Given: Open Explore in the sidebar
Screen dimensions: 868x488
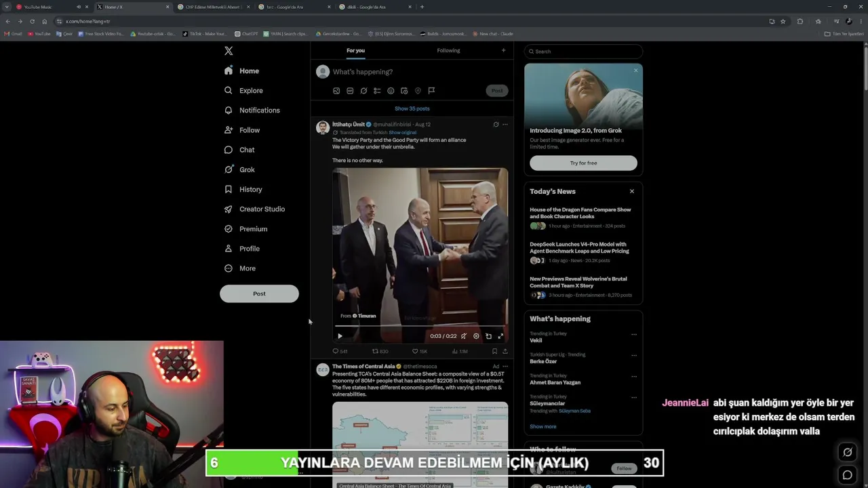Looking at the screenshot, I should [x=243, y=91].
